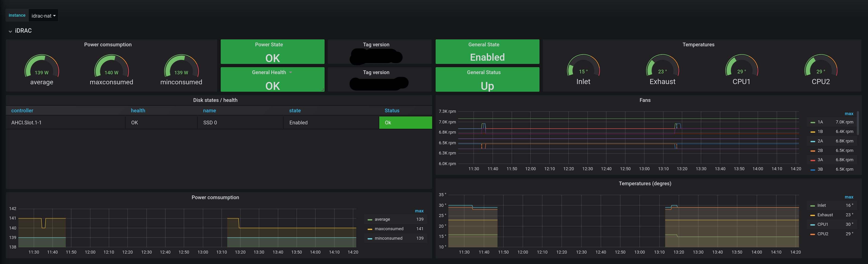The width and height of the screenshot is (868, 264).
Task: Open General Health panel title caret
Action: click(x=290, y=72)
